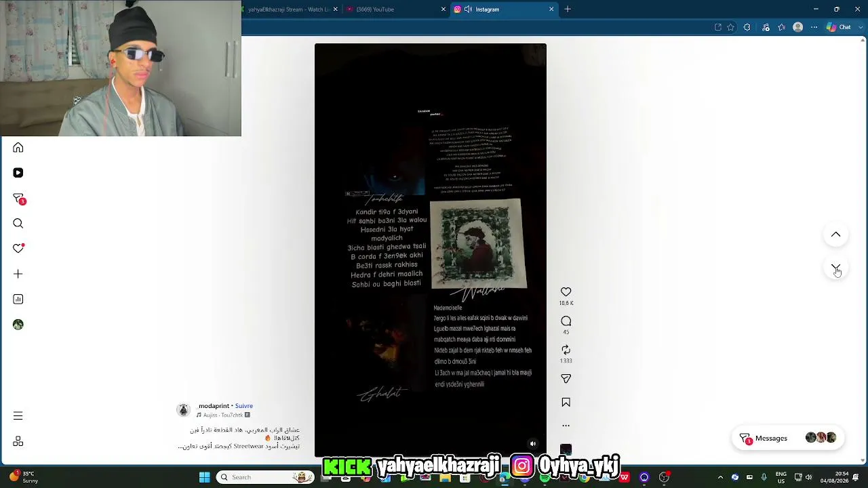Open Instagram Search in the sidebar
The image size is (868, 488).
click(18, 224)
